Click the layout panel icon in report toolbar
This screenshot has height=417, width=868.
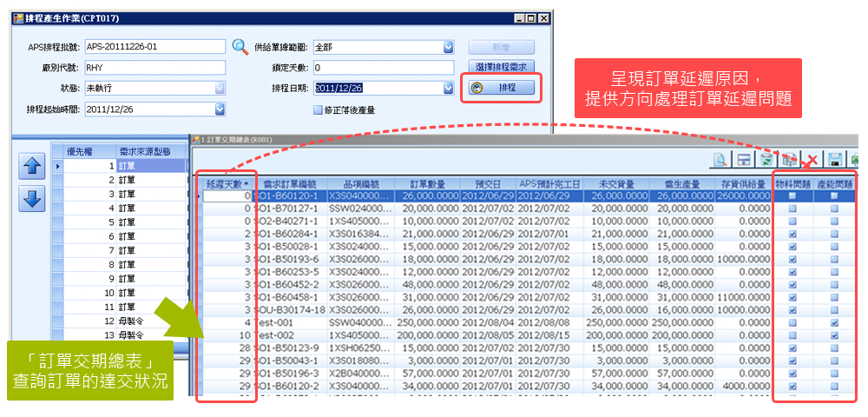(744, 160)
